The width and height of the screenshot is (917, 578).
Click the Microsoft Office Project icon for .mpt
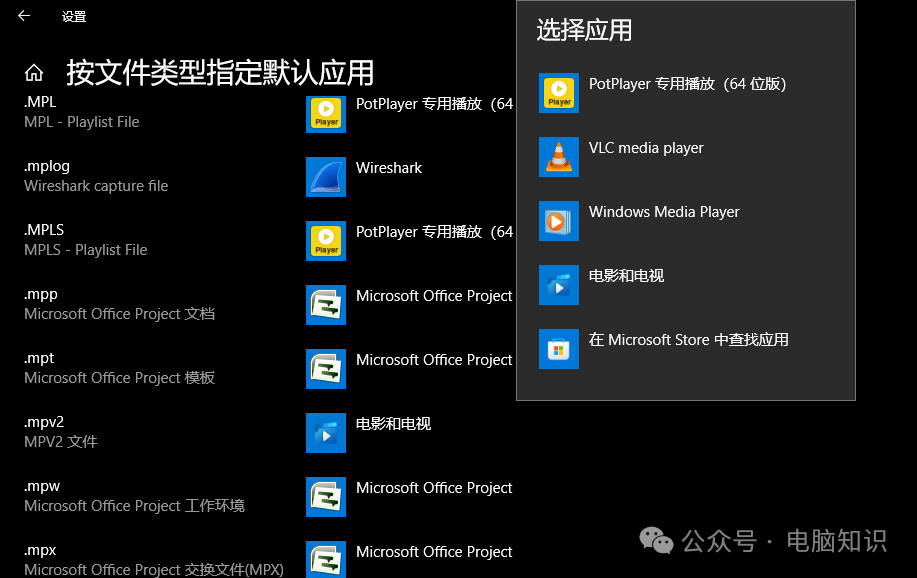click(x=326, y=369)
